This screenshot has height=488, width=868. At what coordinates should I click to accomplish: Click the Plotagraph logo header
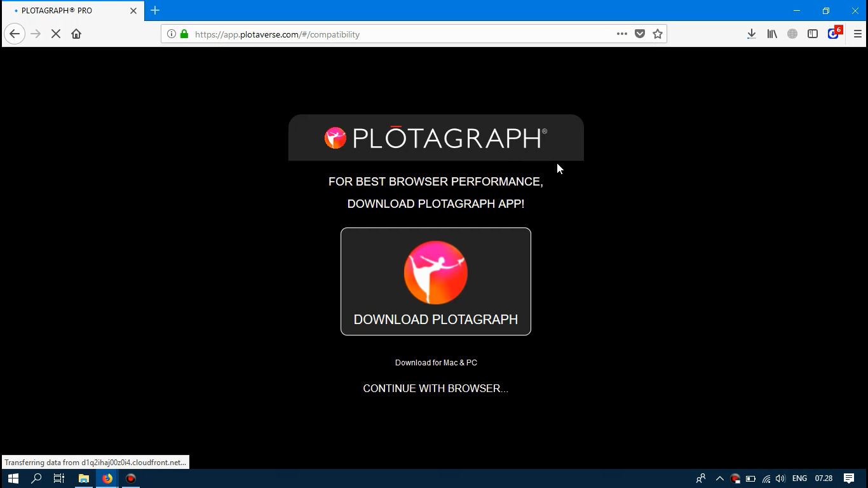coord(436,138)
